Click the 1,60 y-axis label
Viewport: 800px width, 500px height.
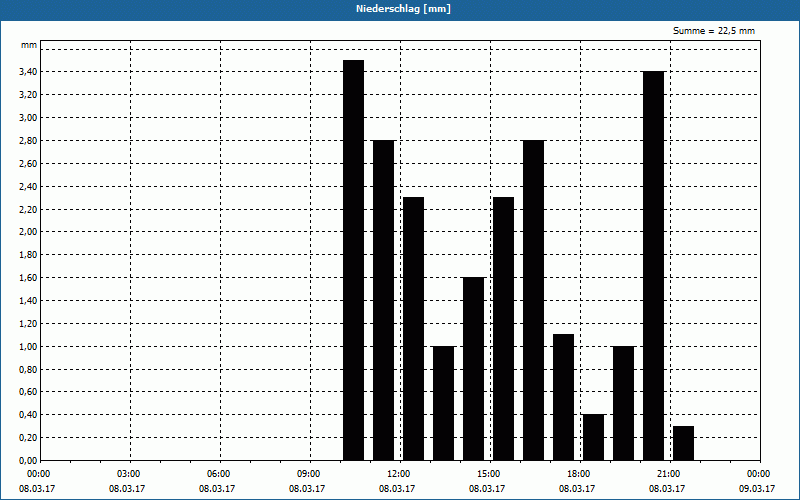28,278
